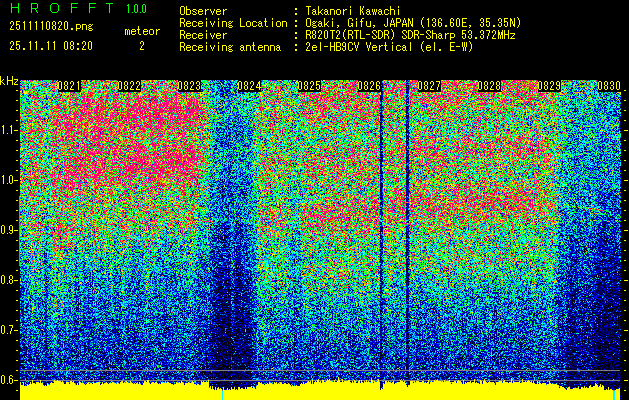Click the Receiving Location label
629x400 pixels.
point(233,23)
